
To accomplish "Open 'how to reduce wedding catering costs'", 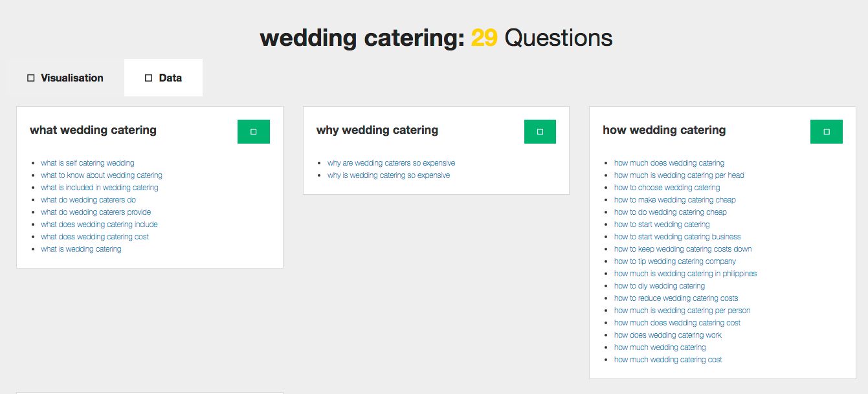I will (x=676, y=298).
